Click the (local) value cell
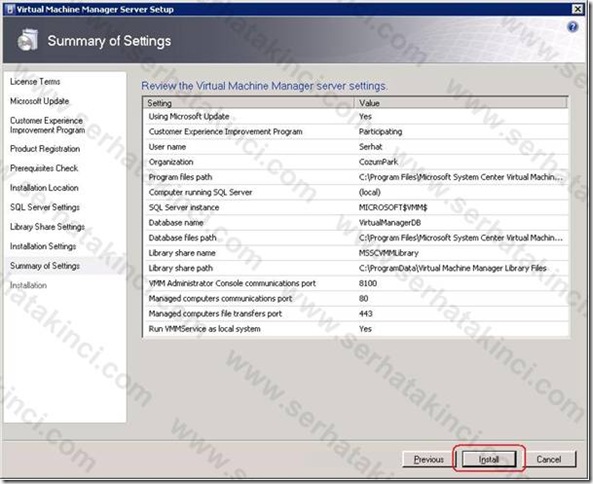593x484 pixels. 369,192
